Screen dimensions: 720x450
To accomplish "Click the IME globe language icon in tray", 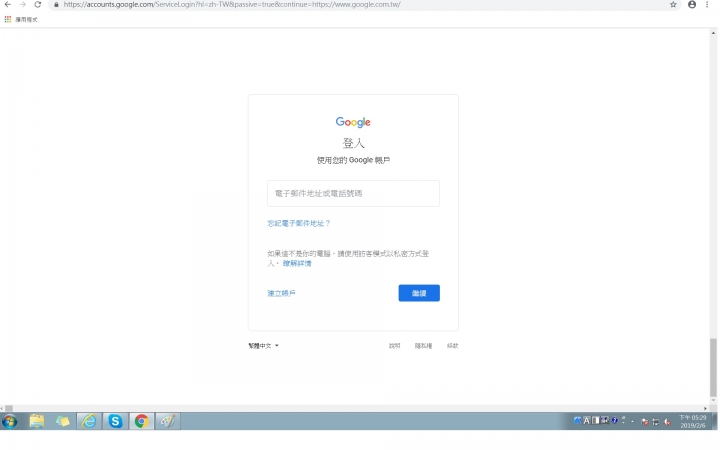I will 578,420.
